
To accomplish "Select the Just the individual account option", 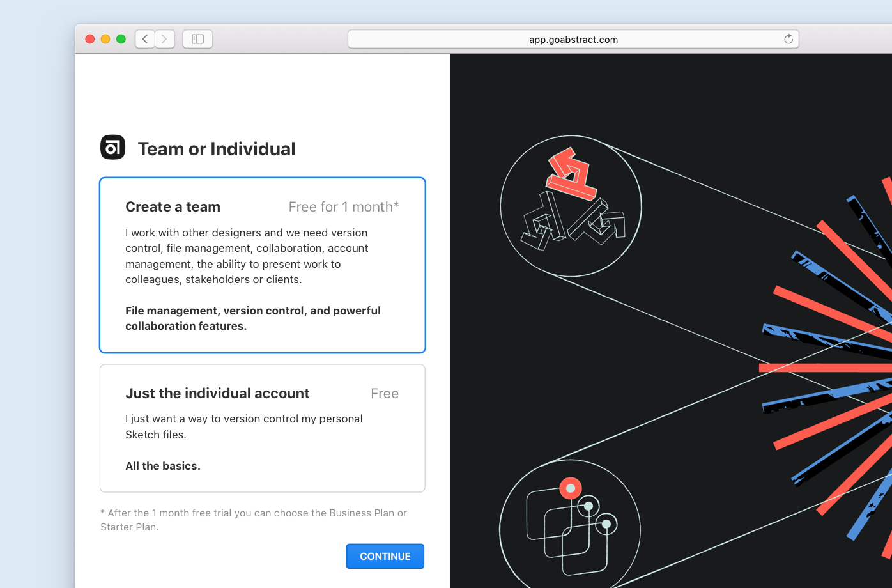I will (263, 428).
